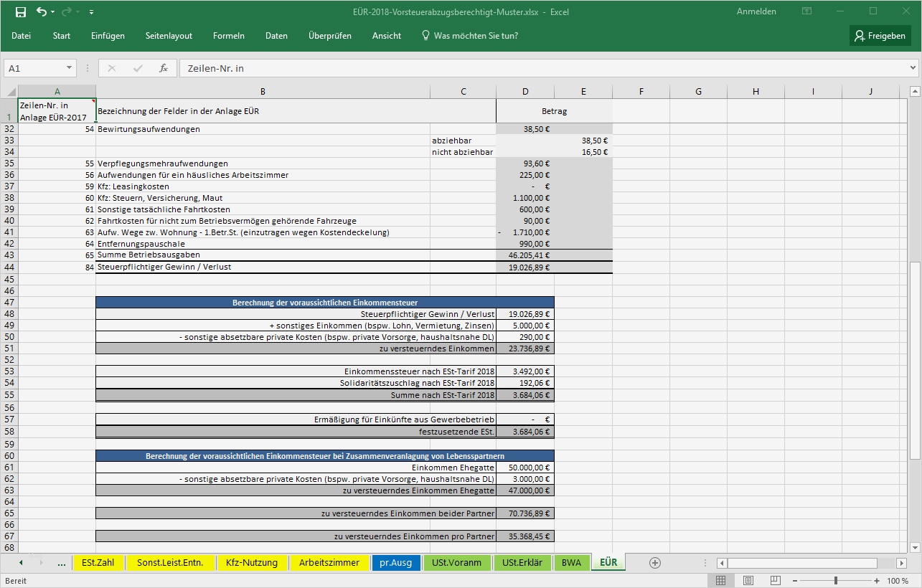Click the zoom slider handle in status bar
Viewport: 922px width, 588px height.
(835, 580)
